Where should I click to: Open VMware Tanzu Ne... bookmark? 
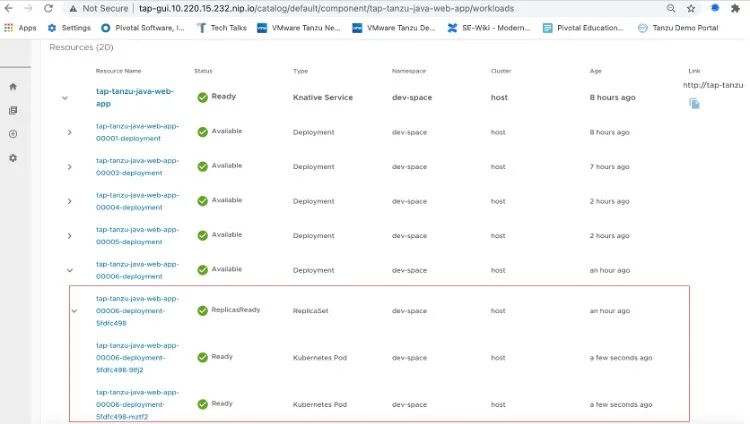[x=298, y=28]
